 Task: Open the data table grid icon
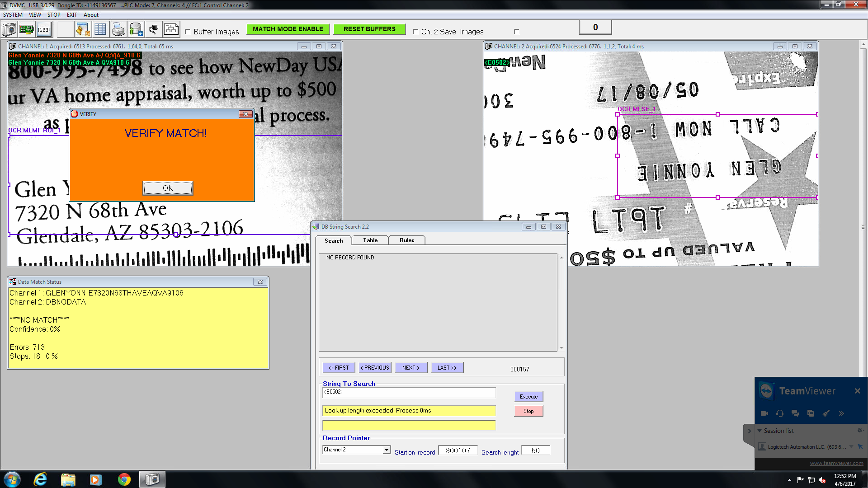tap(100, 30)
